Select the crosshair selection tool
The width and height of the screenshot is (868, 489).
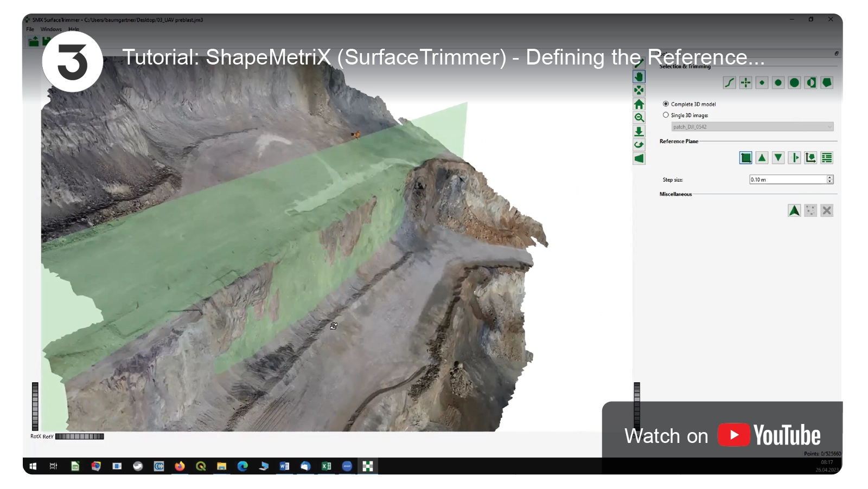point(746,82)
